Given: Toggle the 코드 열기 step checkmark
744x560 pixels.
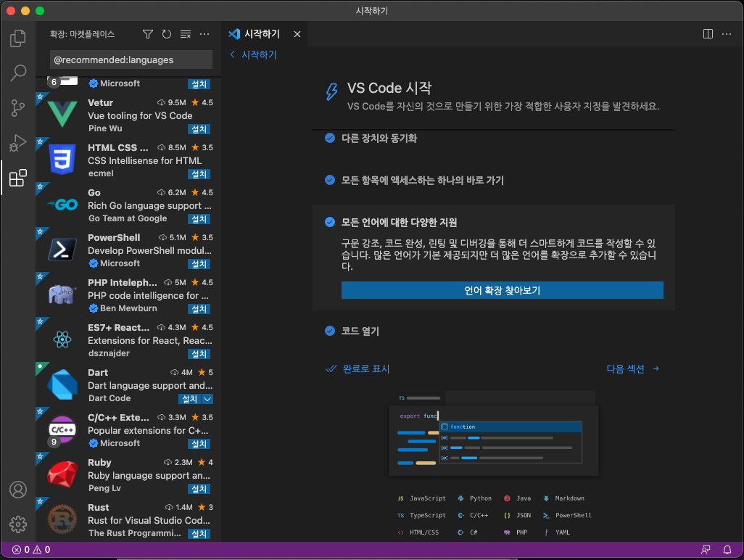Looking at the screenshot, I should [x=330, y=332].
